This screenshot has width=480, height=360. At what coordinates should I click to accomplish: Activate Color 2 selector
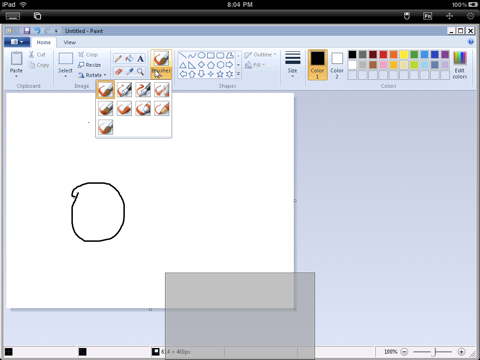pos(337,65)
